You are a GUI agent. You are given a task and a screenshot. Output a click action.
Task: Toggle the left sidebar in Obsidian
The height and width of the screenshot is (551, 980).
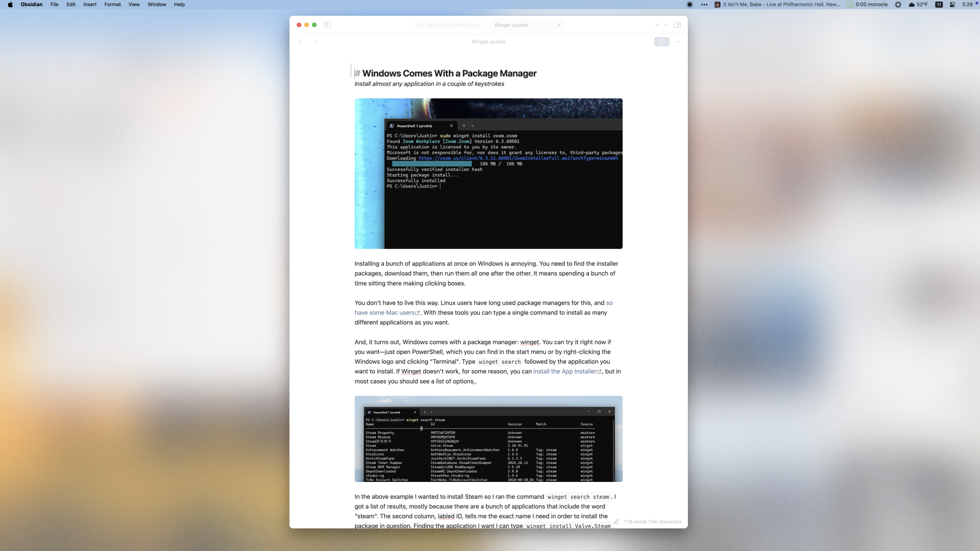pos(328,25)
